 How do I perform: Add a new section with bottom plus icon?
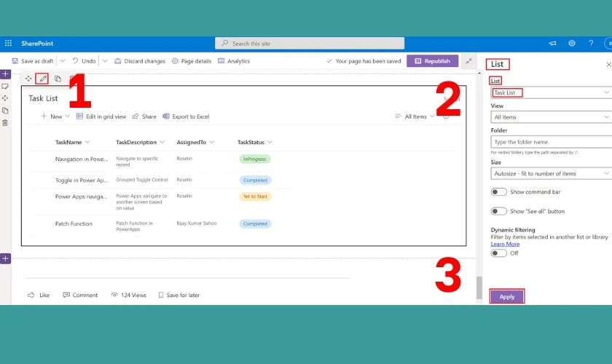[6, 258]
